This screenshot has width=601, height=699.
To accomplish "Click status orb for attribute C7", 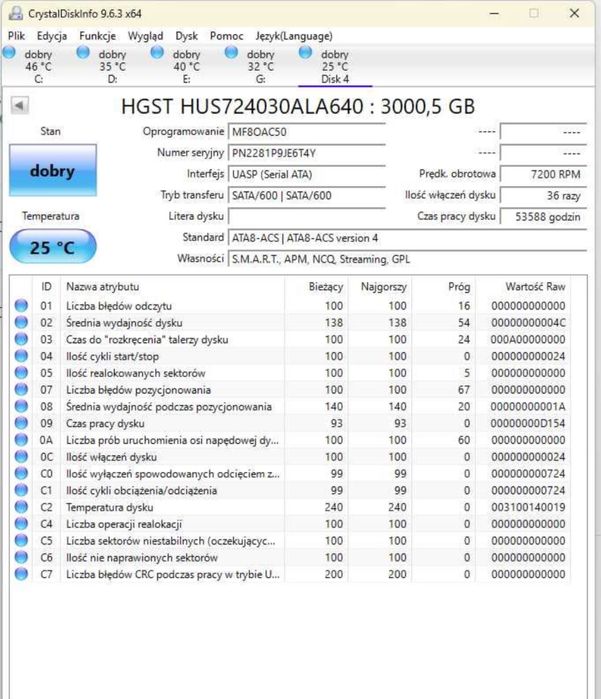I will (21, 574).
